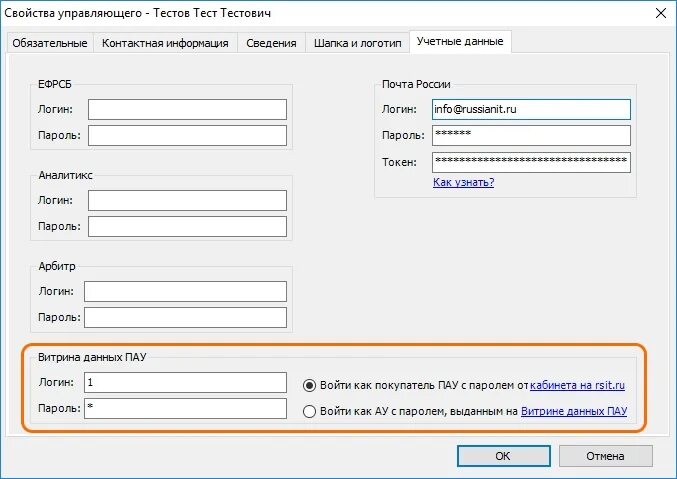Open the Как узнать? link
Image resolution: width=677 pixels, height=479 pixels.
point(463,182)
